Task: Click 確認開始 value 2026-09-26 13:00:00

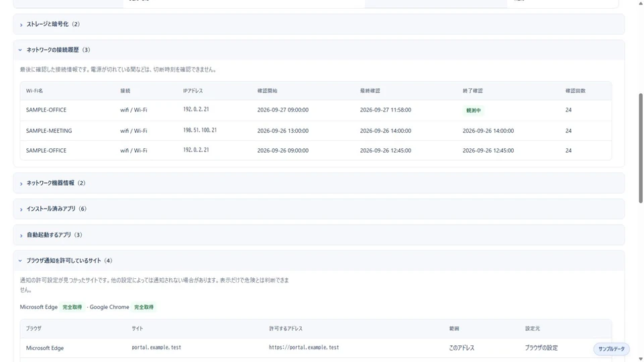Action: coord(283,131)
